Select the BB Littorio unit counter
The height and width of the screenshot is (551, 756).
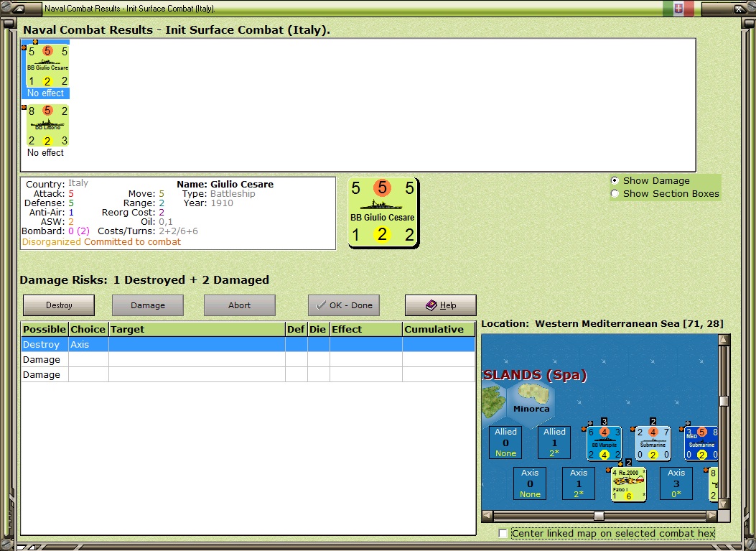pos(47,125)
